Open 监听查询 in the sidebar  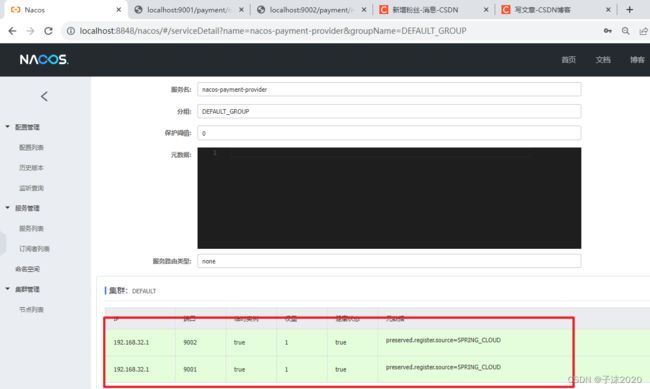(31, 188)
